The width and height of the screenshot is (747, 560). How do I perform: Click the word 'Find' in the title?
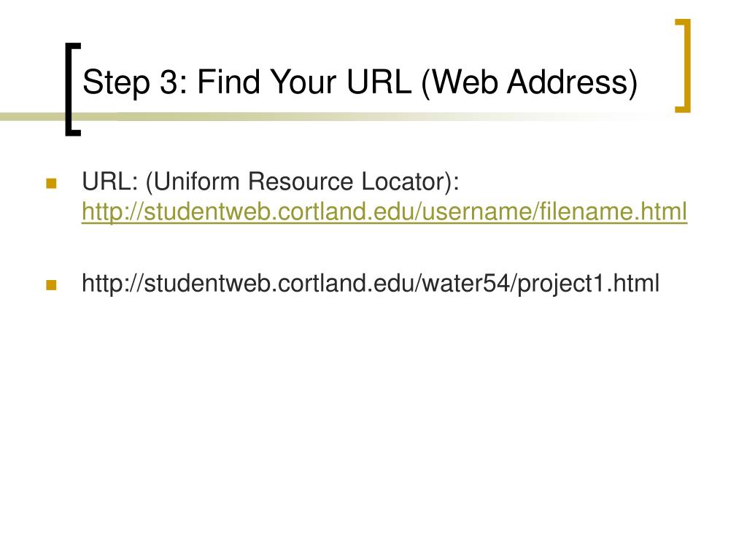coord(228,82)
